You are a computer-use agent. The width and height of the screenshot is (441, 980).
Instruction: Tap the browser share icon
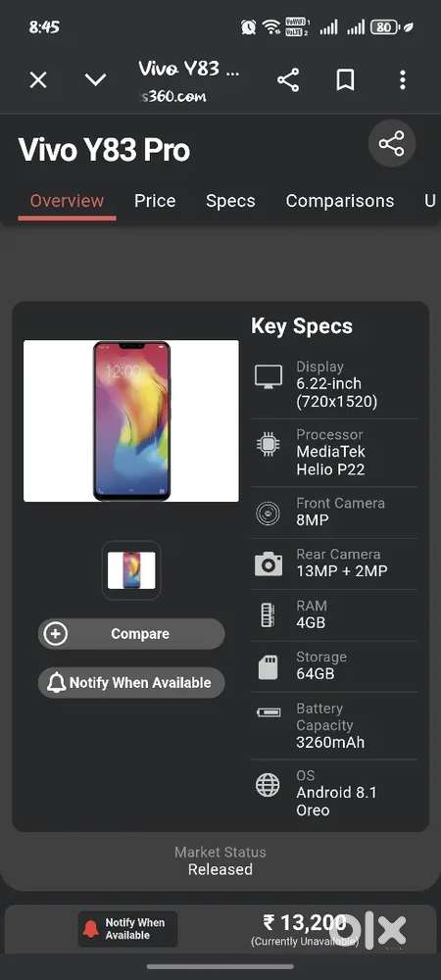(288, 80)
